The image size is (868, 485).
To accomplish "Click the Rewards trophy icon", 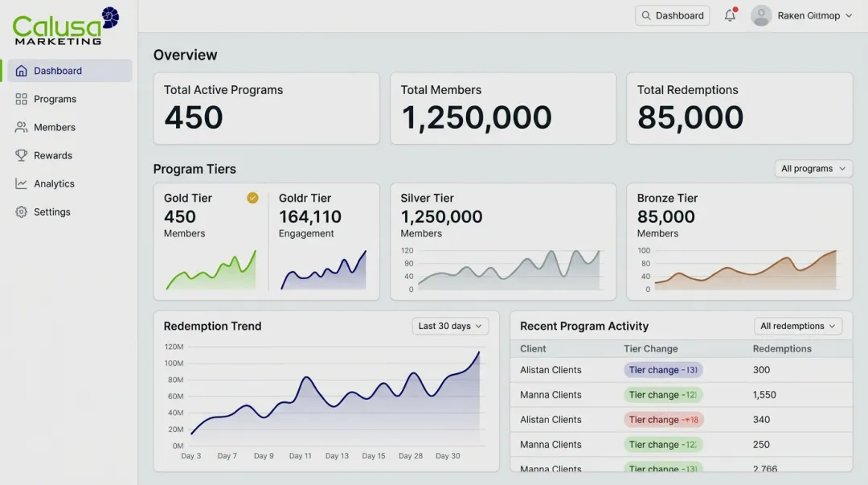I will [21, 156].
